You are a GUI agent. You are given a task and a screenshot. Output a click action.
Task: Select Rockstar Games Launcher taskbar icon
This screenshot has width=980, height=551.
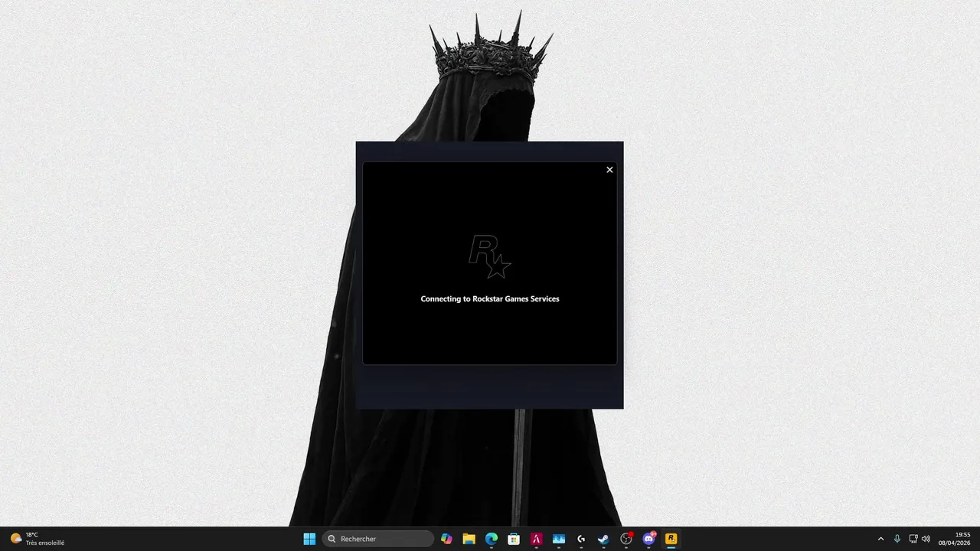pos(671,539)
